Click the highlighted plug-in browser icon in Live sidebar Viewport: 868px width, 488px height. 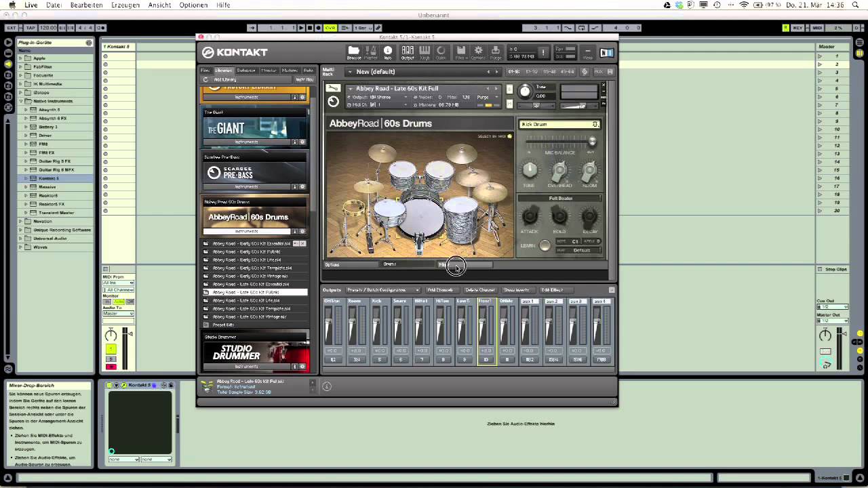click(8, 64)
